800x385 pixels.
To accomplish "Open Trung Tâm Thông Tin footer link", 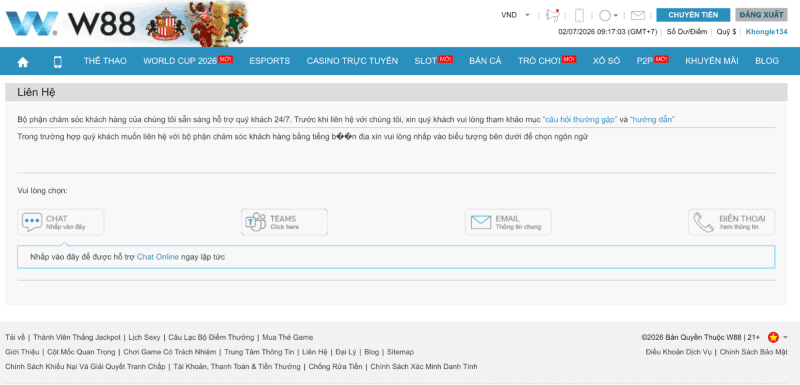I will pos(259,352).
